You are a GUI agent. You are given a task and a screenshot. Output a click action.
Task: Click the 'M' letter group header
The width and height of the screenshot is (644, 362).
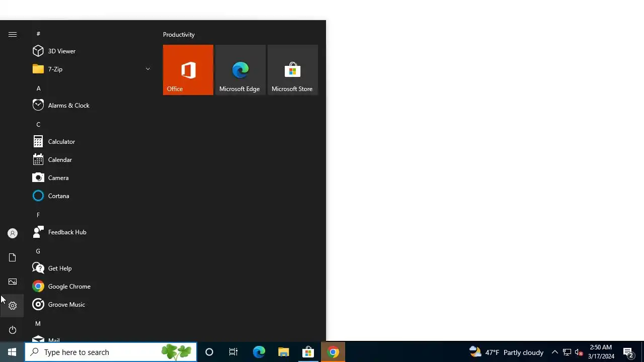point(38,323)
